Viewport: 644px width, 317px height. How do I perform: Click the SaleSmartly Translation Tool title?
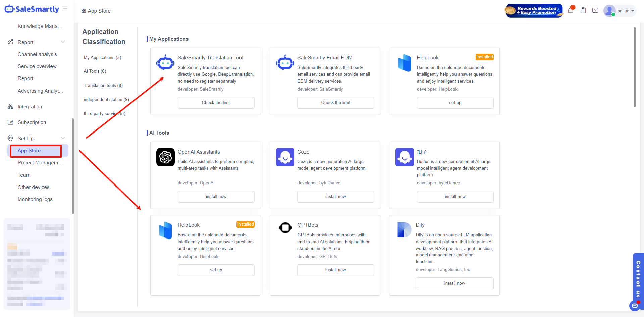210,58
